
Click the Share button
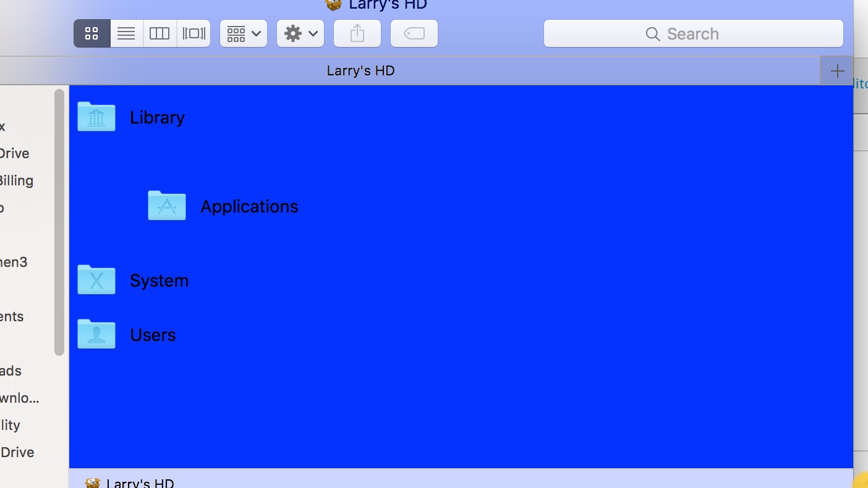[x=357, y=33]
